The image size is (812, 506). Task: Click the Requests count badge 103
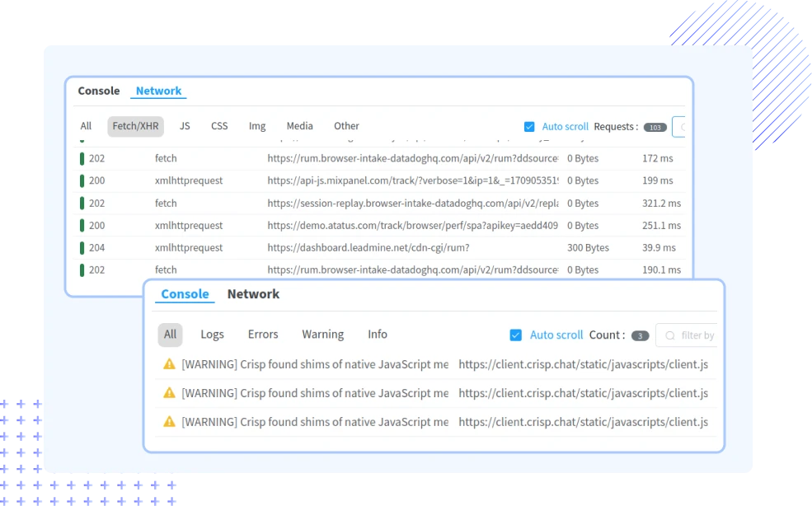pos(655,128)
